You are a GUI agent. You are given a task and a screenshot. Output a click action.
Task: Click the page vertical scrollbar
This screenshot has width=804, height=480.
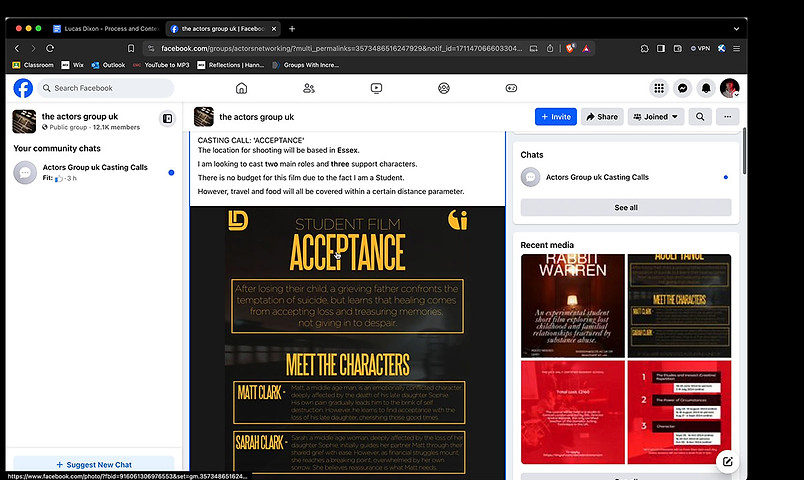pyautogui.click(x=744, y=152)
